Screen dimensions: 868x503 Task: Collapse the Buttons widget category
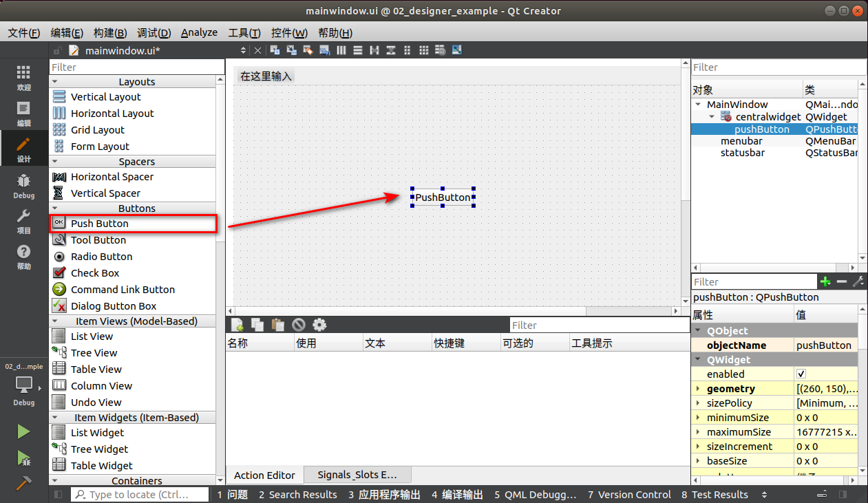[x=55, y=208]
